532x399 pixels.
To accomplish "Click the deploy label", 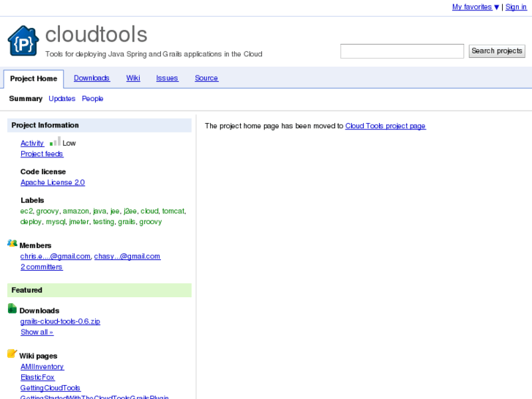I will 31,222.
